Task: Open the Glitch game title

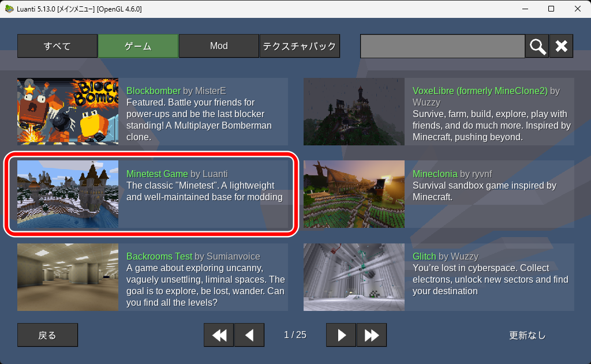Action: click(424, 256)
